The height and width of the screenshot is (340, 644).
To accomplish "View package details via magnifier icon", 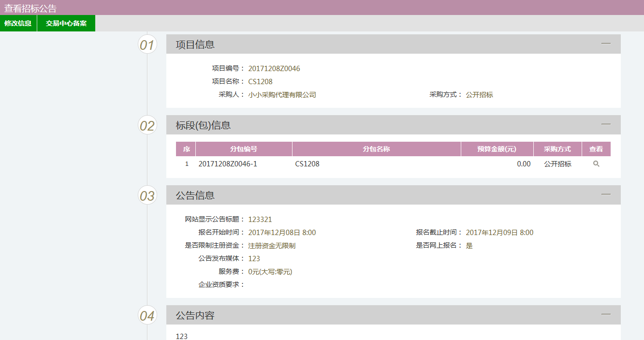I will click(596, 164).
